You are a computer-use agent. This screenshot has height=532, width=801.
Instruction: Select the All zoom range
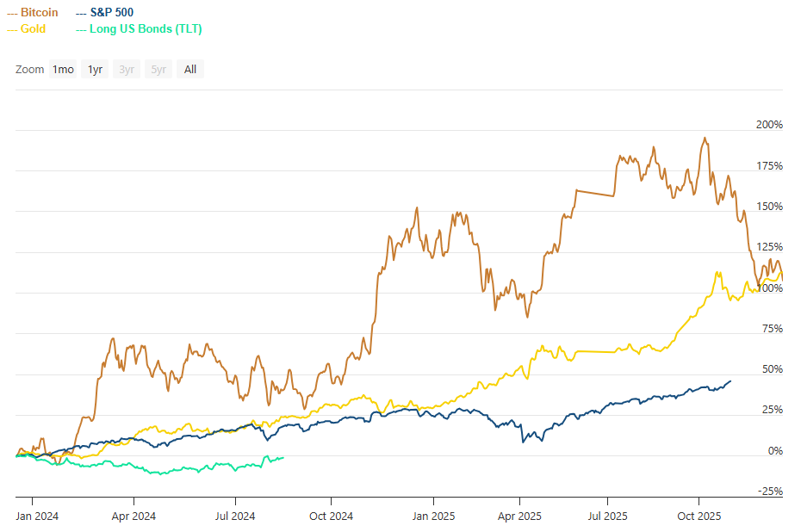coord(189,69)
